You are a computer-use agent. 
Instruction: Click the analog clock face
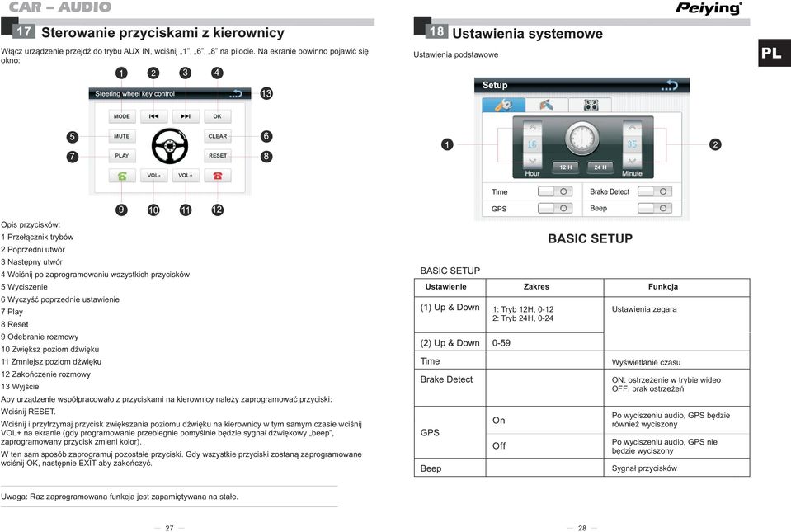pos(582,139)
